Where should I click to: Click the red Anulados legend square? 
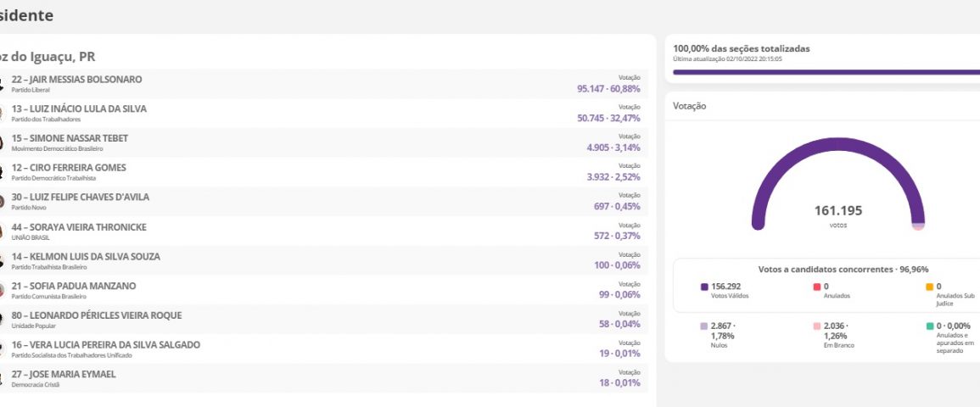(816, 287)
